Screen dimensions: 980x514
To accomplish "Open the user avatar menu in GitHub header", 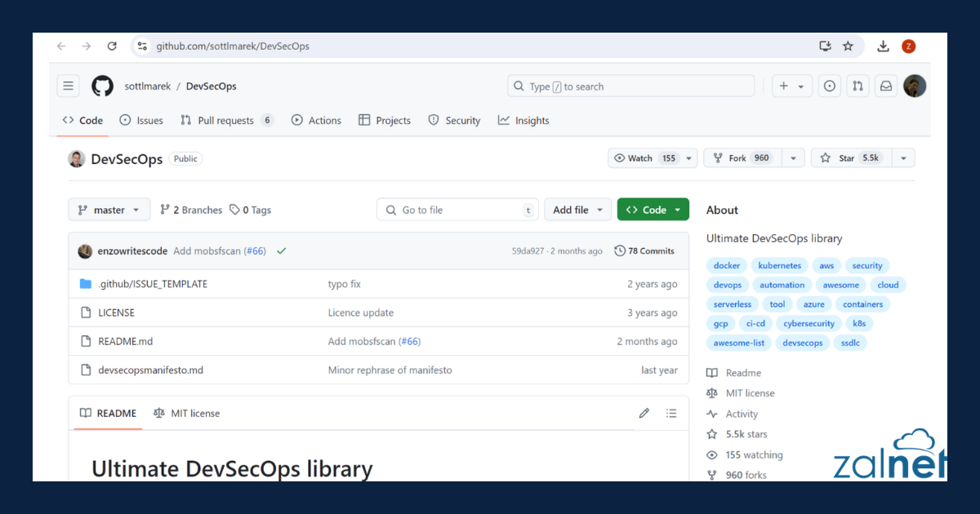I will tap(915, 86).
